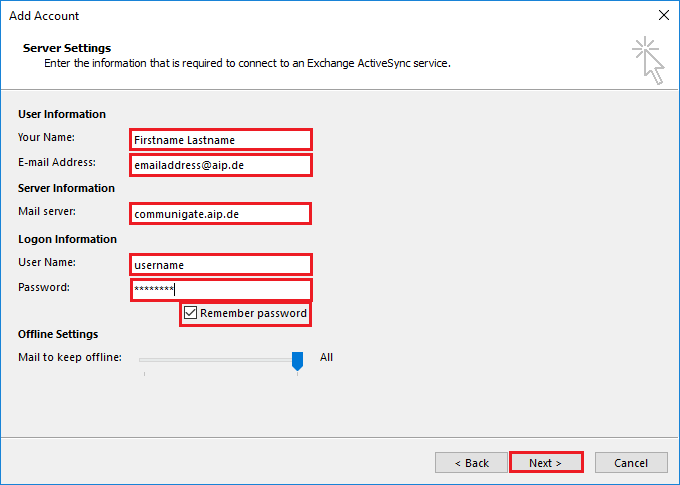Click the 'All' label beside the slider
This screenshot has height=485, width=680.
click(x=326, y=357)
